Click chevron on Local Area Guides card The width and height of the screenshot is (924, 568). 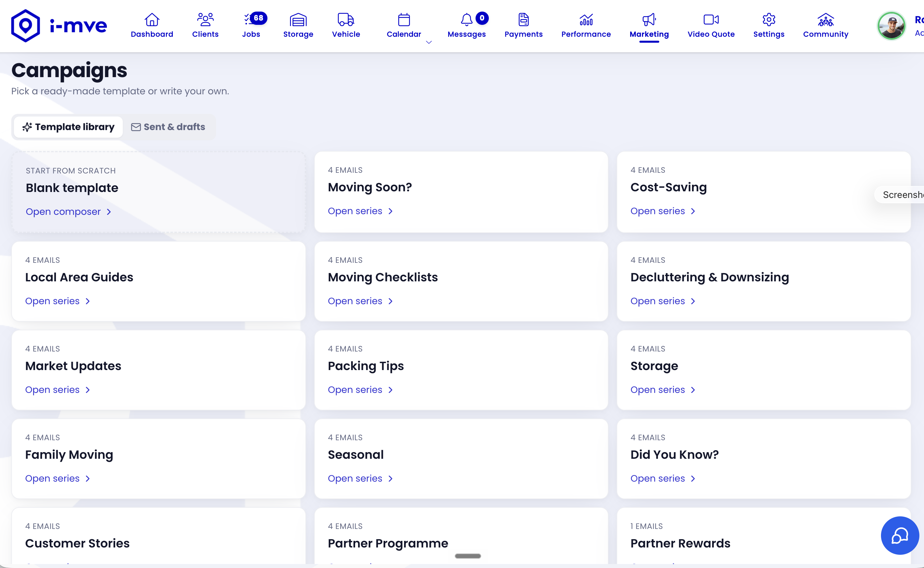tap(87, 301)
